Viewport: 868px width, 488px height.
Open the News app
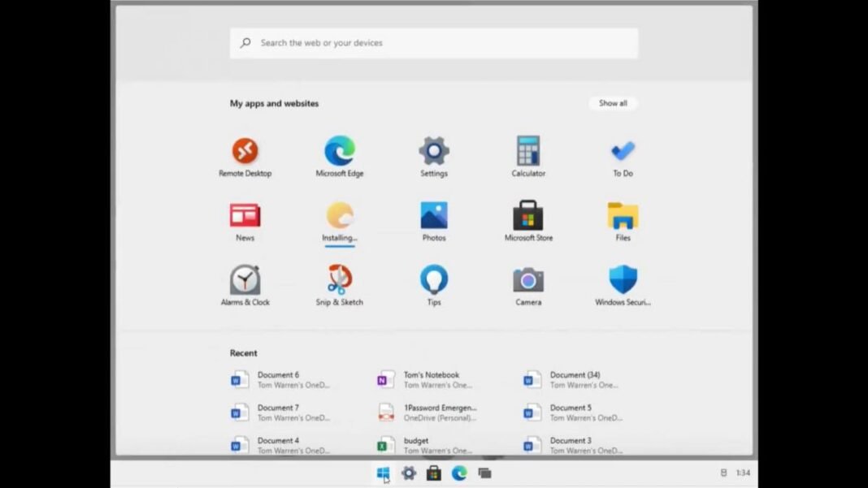pyautogui.click(x=245, y=216)
